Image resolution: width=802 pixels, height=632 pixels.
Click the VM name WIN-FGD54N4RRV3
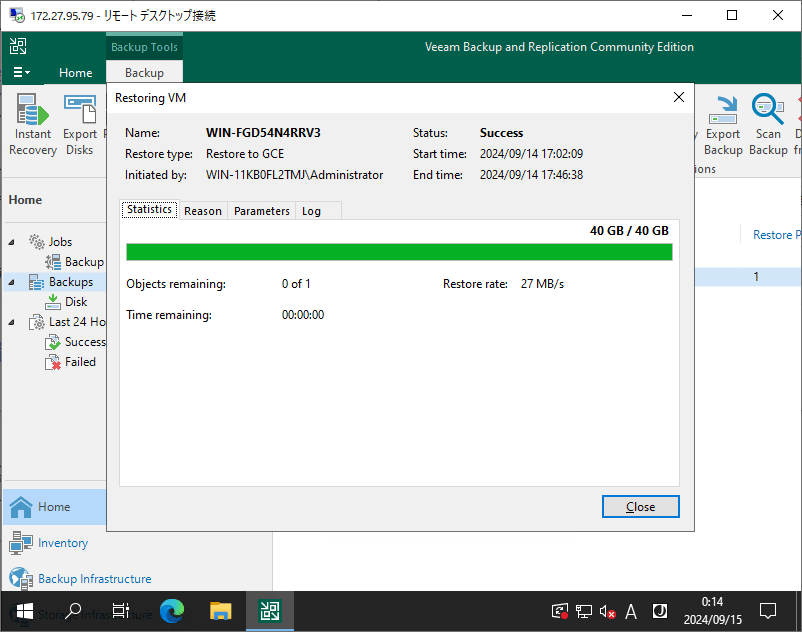pos(263,133)
